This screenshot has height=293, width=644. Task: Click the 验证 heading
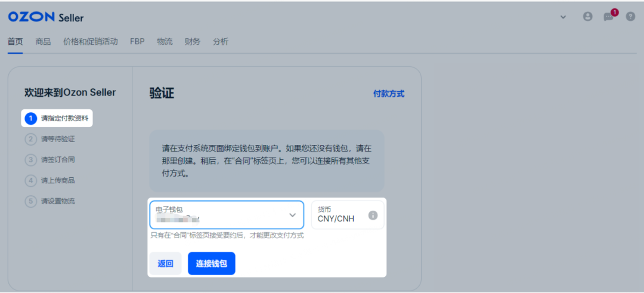[162, 93]
